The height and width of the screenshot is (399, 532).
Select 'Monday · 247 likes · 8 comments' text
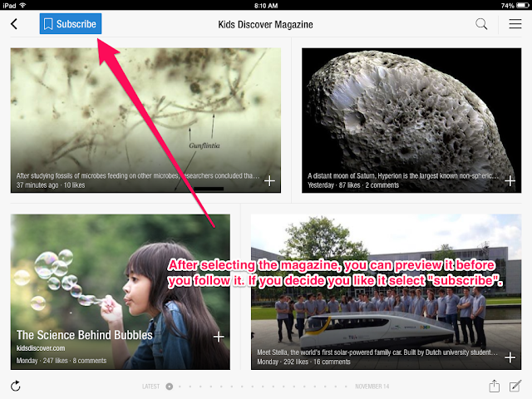[62, 361]
